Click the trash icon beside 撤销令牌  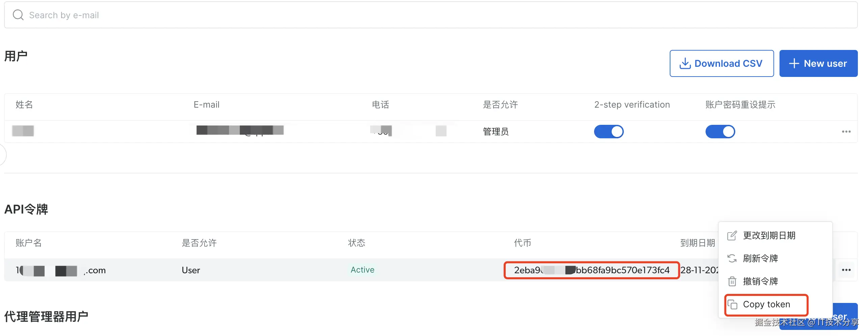732,281
